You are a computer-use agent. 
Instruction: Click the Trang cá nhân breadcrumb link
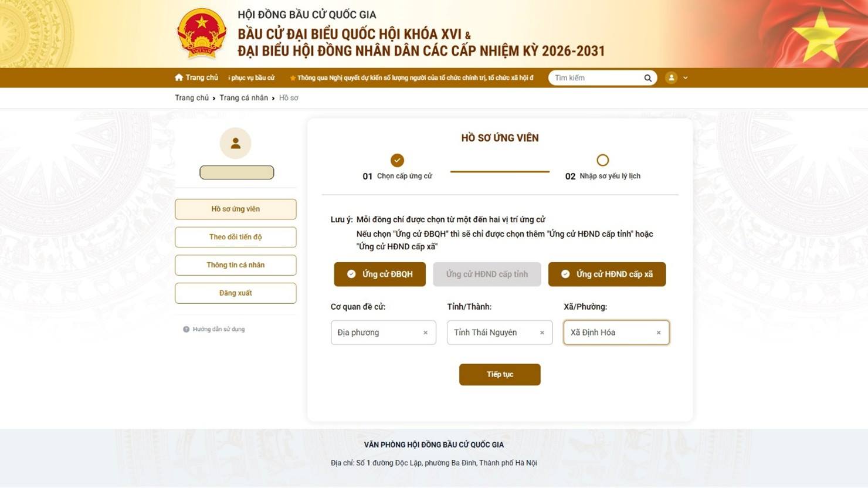pyautogui.click(x=243, y=98)
